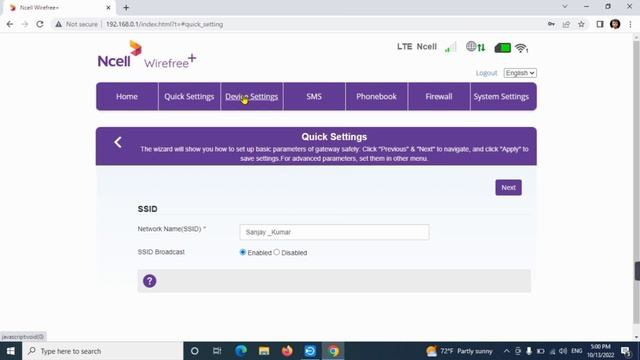Click the ENG language indicator
The image size is (640, 360).
coord(576,351)
